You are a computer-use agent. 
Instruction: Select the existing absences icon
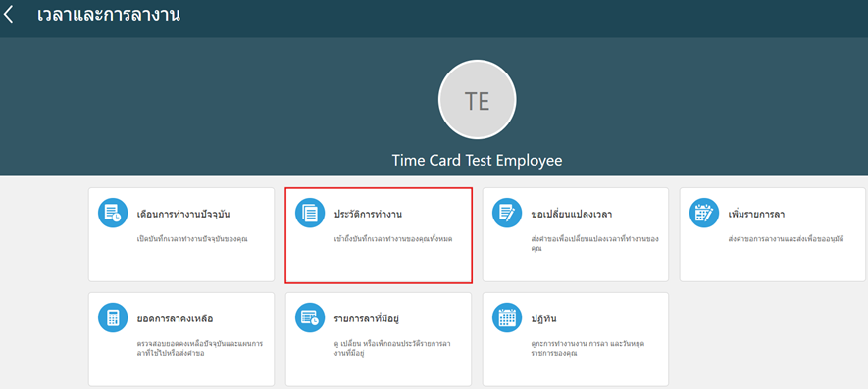click(310, 317)
